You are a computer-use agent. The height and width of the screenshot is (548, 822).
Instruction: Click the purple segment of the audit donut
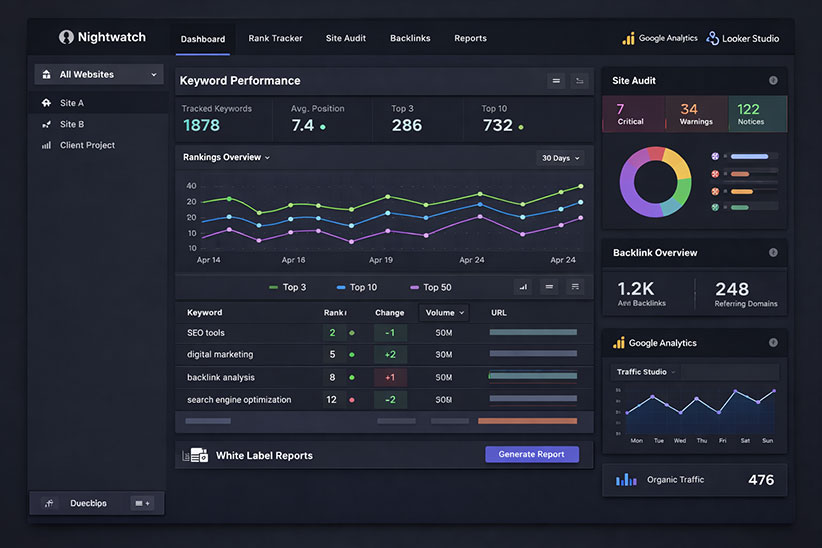633,191
